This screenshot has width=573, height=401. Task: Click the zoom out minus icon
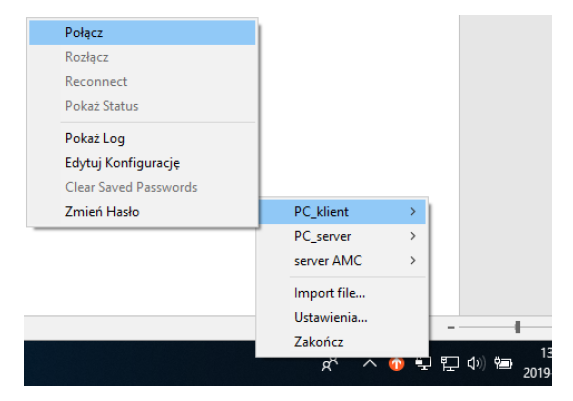tap(451, 328)
